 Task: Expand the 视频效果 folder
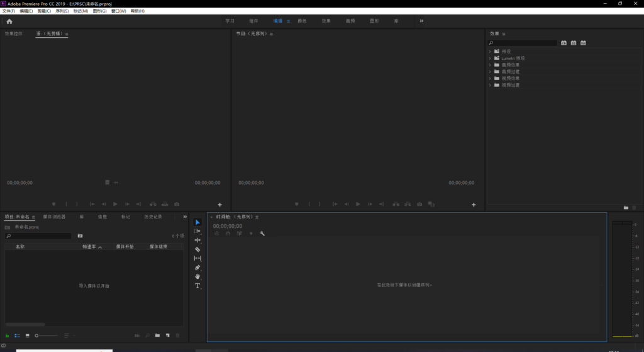pos(490,78)
